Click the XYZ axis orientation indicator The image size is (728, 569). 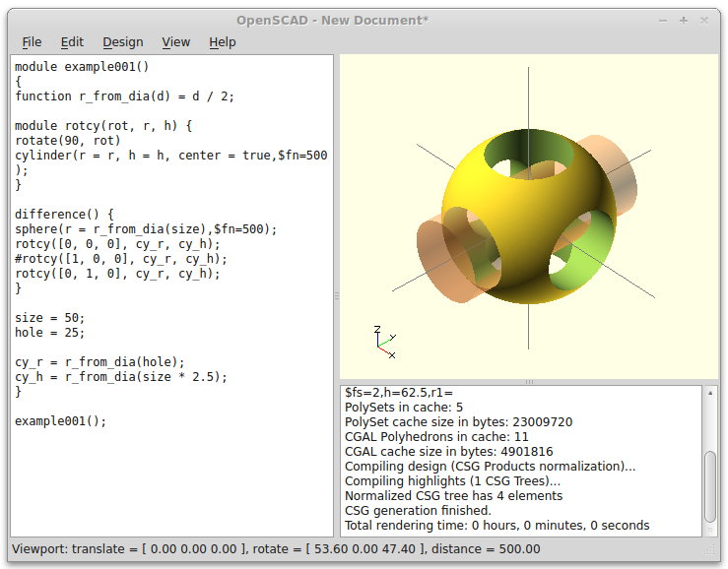click(384, 341)
